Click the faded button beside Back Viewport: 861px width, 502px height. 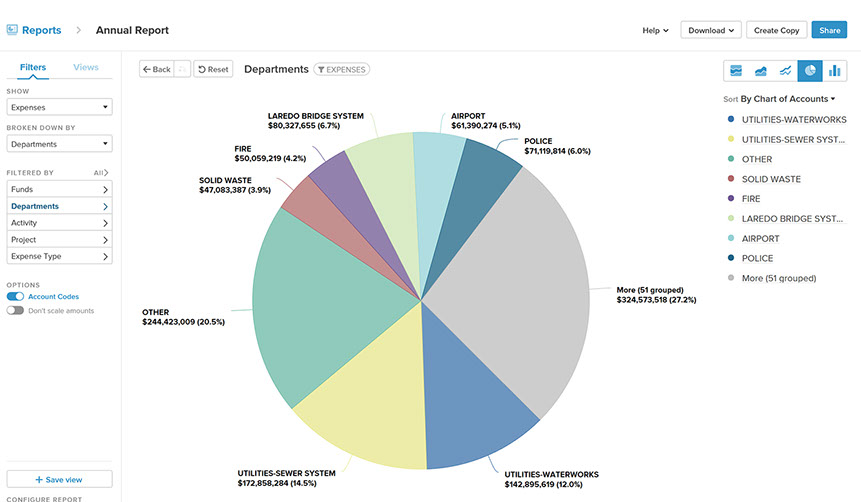click(x=182, y=69)
